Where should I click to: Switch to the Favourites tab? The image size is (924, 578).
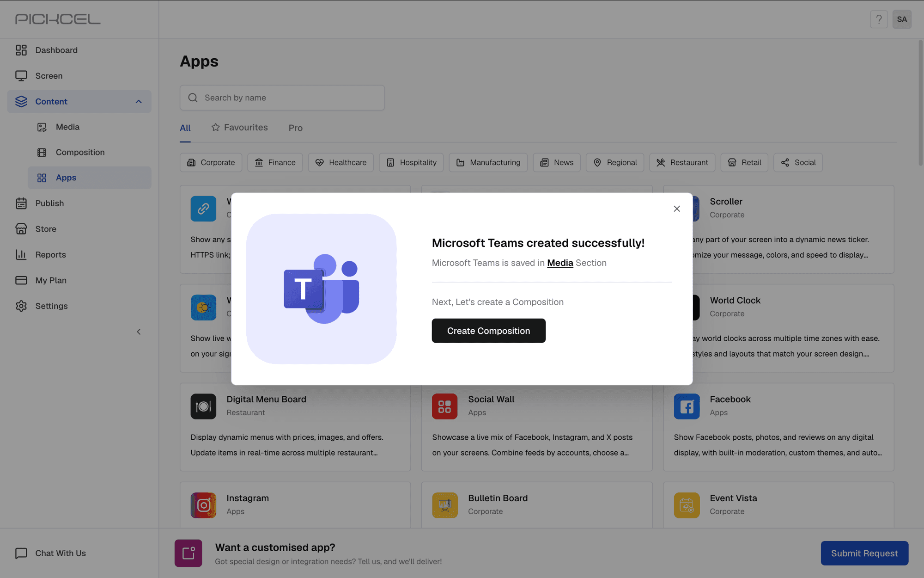239,128
